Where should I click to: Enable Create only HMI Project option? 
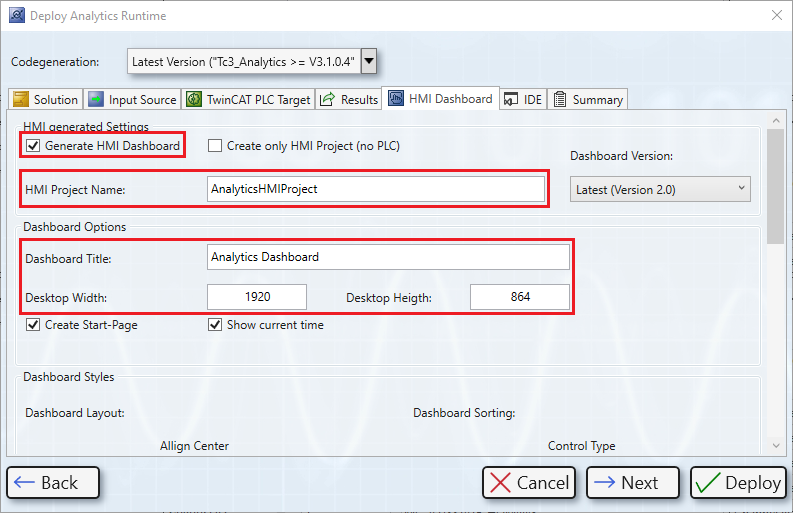215,146
